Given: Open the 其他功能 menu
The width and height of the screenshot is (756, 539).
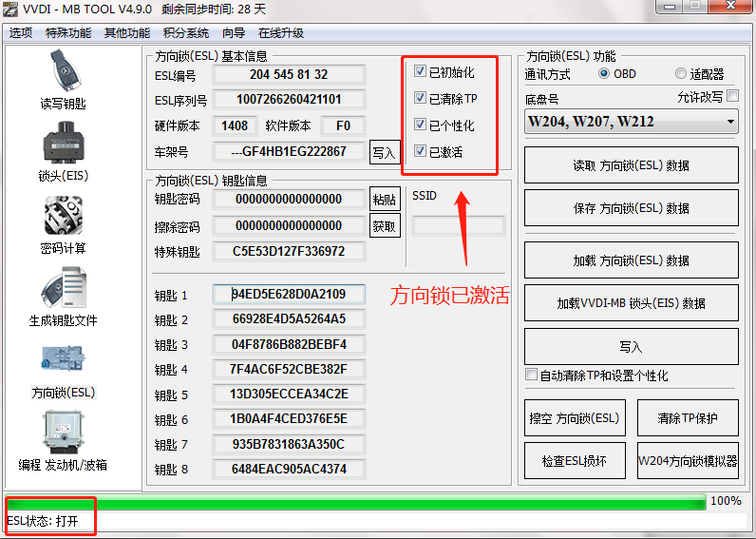Looking at the screenshot, I should [127, 33].
